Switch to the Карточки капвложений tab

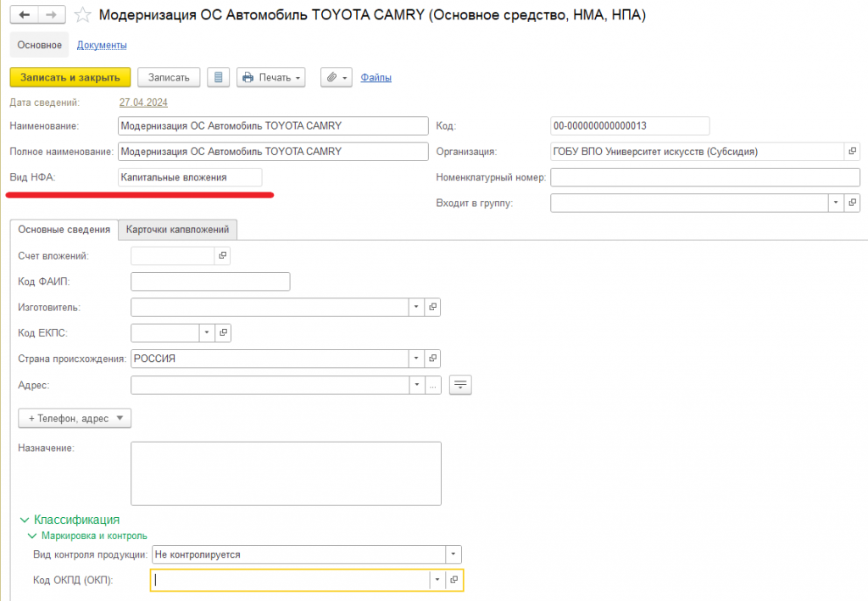tap(178, 230)
